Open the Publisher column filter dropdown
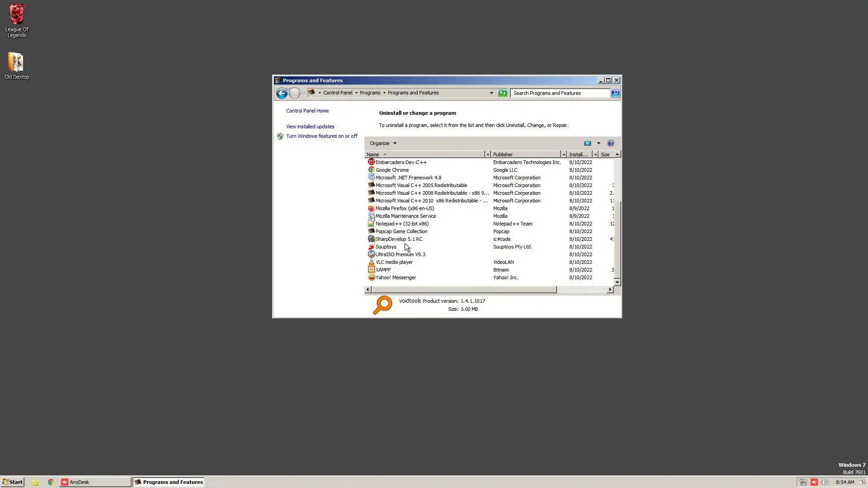The height and width of the screenshot is (488, 868). tap(563, 155)
